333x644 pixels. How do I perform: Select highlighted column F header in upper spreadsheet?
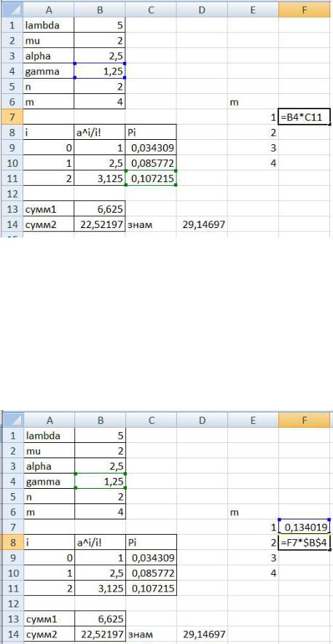click(x=305, y=9)
